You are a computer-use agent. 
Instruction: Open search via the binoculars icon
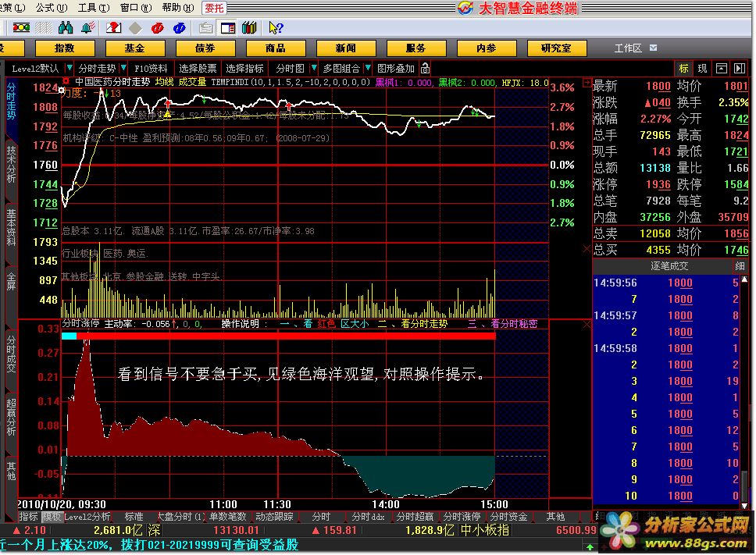(65, 28)
